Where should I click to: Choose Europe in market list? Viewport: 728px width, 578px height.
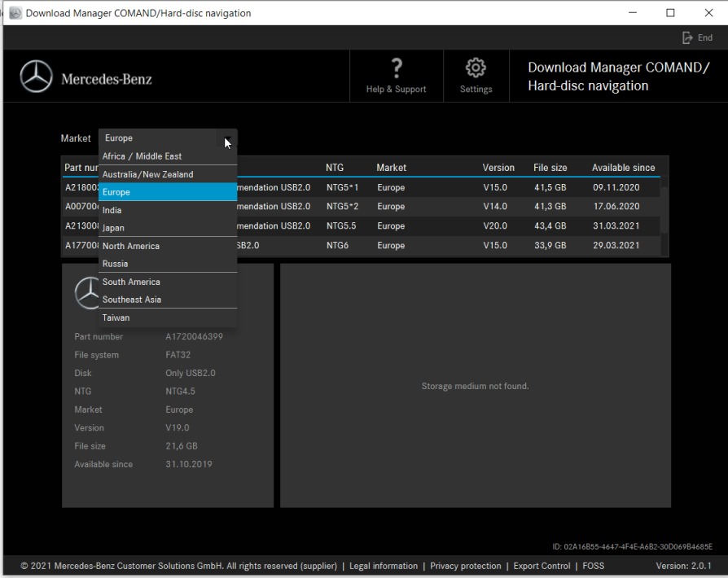(168, 192)
